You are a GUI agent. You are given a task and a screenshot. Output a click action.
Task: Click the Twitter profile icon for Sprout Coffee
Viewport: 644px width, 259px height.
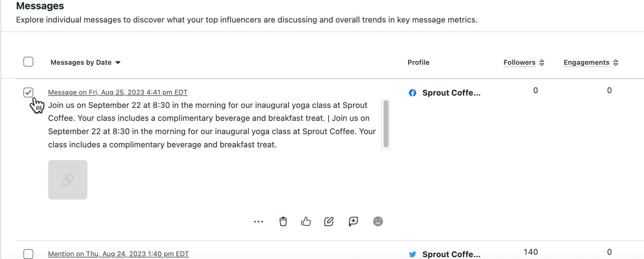click(413, 254)
